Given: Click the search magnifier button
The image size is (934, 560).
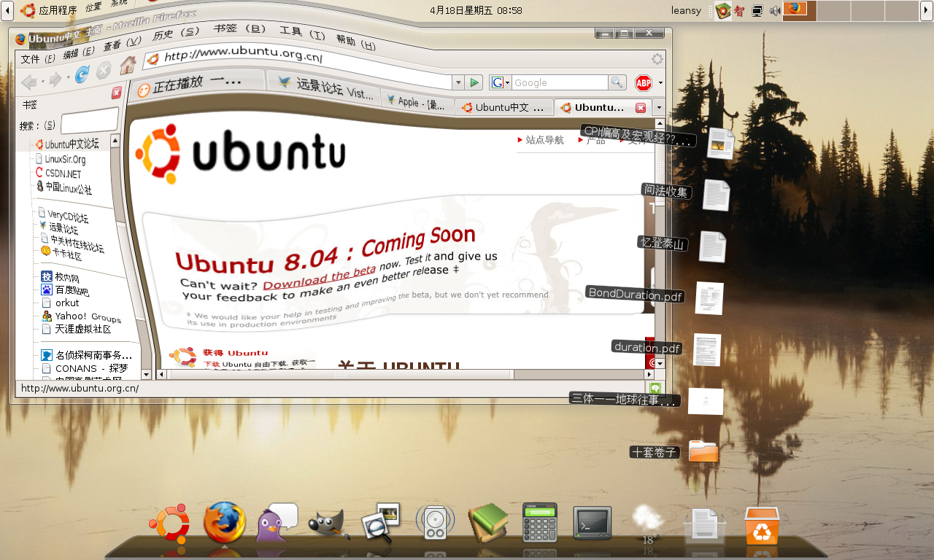Looking at the screenshot, I should pos(617,82).
